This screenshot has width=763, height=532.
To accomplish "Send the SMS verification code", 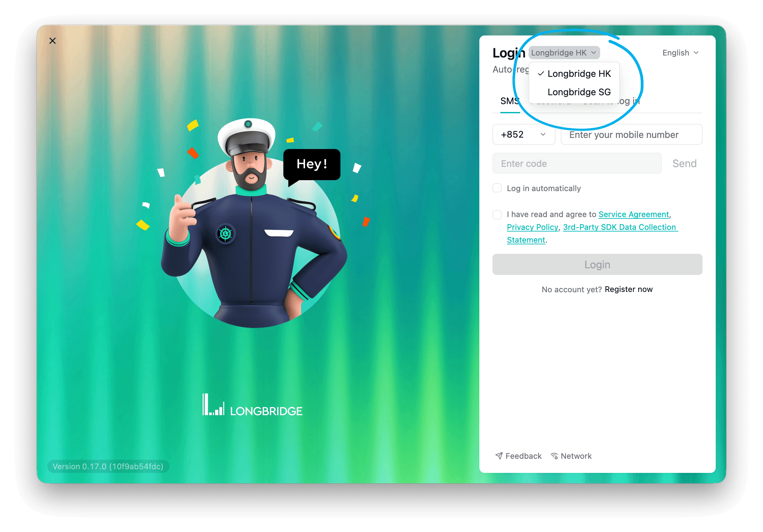I will pos(684,163).
